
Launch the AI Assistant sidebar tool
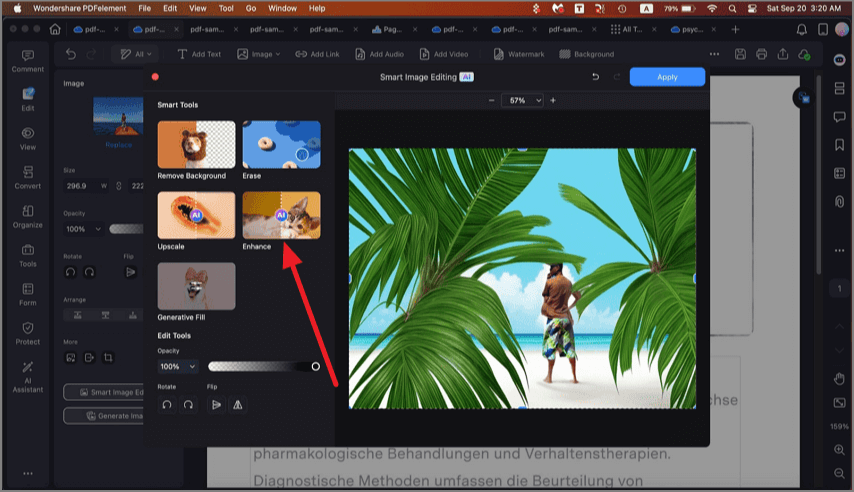(28, 376)
